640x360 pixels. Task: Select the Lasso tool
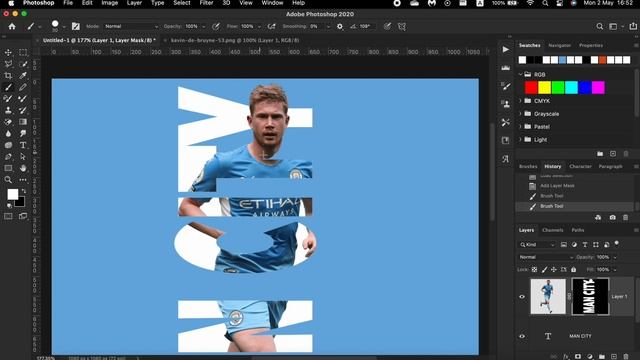pyautogui.click(x=8, y=64)
